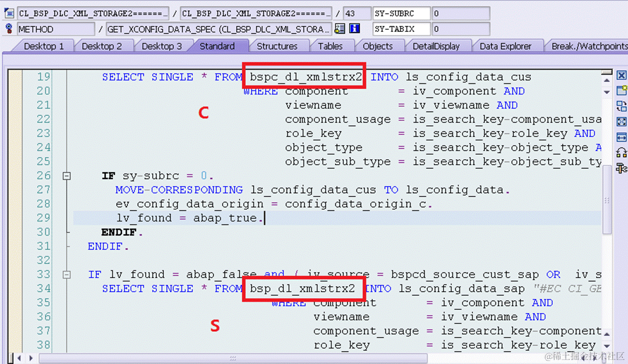The image size is (628, 364).
Task: Select the Standard tab
Action: [x=217, y=46]
